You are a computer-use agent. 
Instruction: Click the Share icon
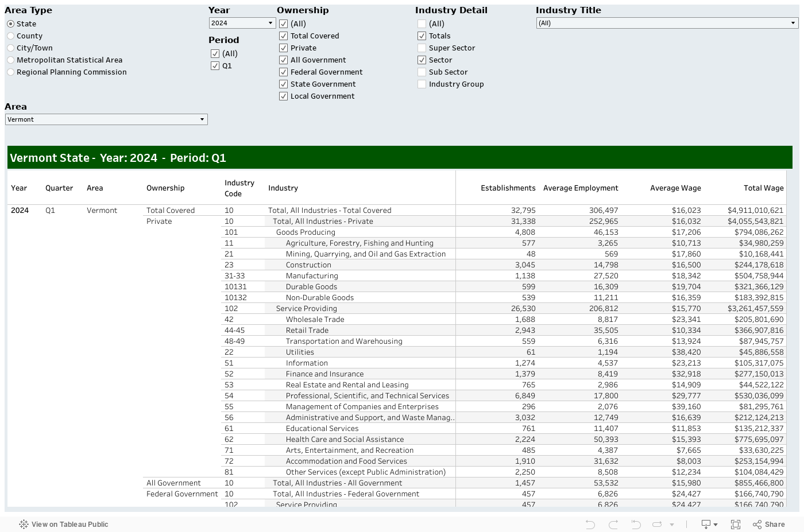(769, 524)
